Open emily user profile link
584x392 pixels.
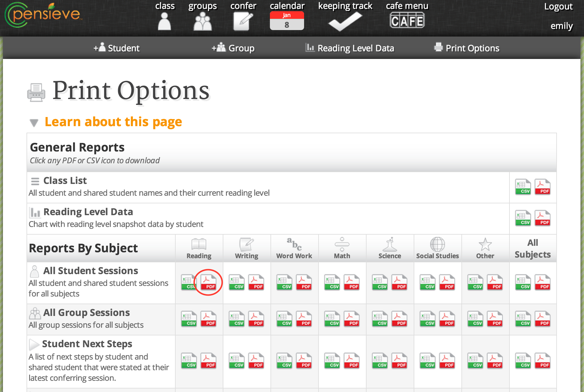click(x=562, y=26)
